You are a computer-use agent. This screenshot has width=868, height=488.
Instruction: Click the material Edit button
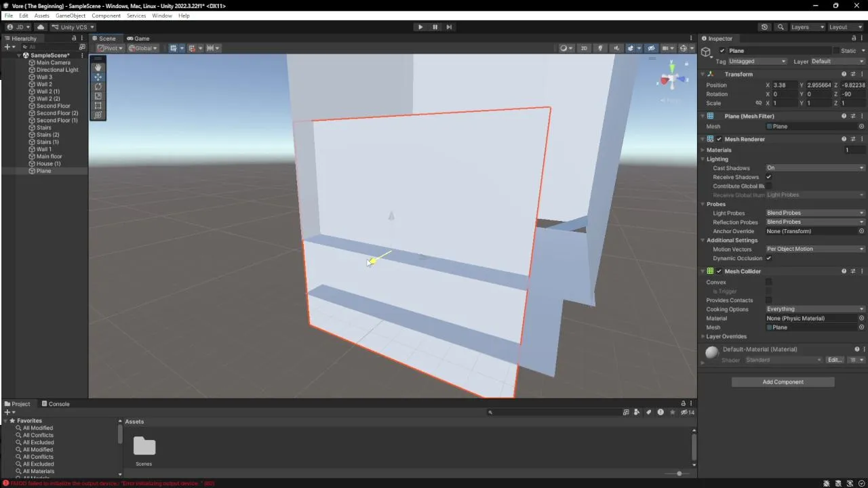pyautogui.click(x=835, y=360)
